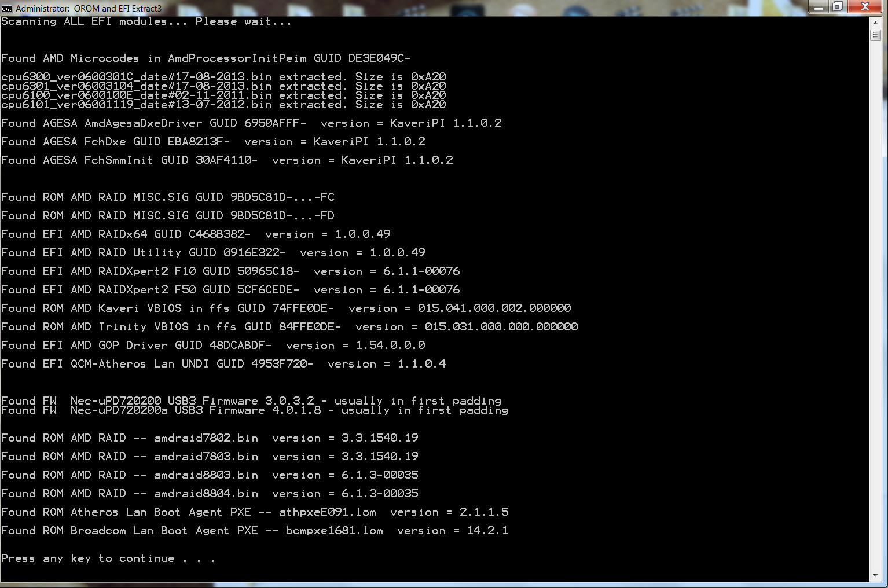Click the cpu6301_ver06003104 extracted line
The width and height of the screenshot is (888, 588).
pos(223,86)
